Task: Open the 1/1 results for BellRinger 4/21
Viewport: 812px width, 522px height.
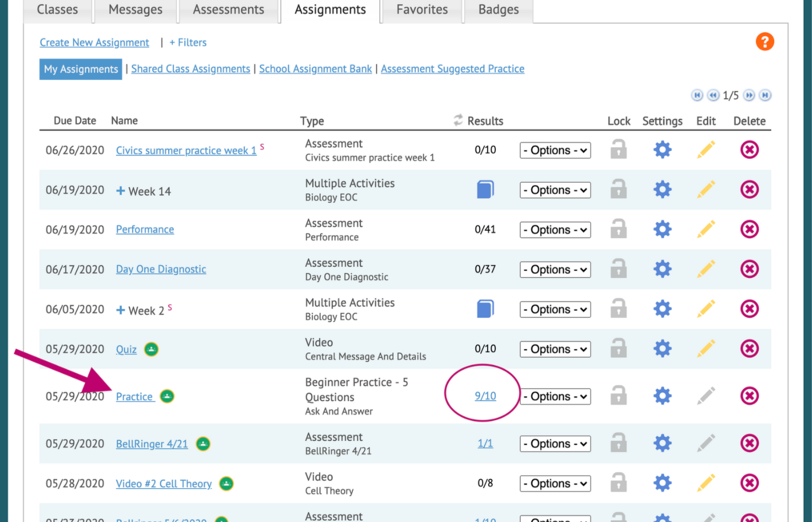Action: click(485, 443)
